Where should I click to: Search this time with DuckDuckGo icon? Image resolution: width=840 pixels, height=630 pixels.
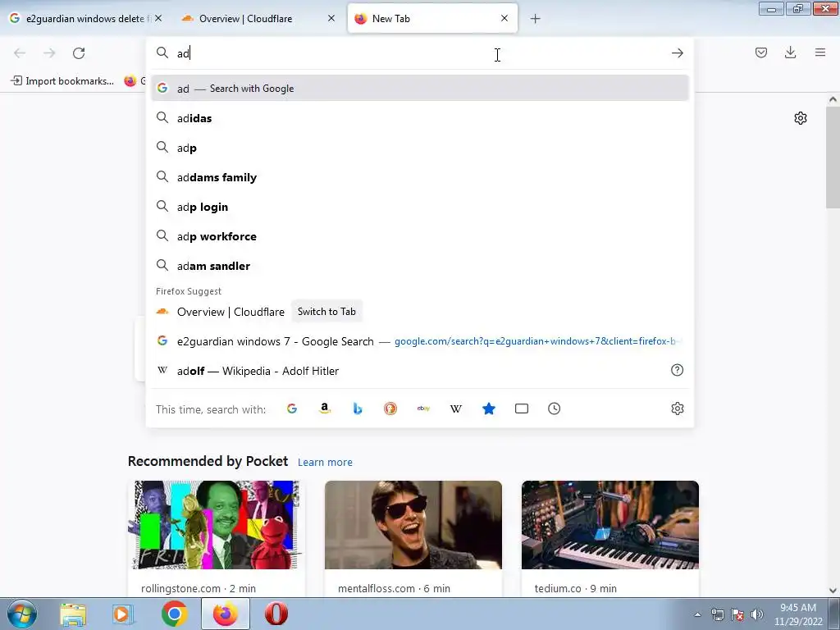click(390, 409)
